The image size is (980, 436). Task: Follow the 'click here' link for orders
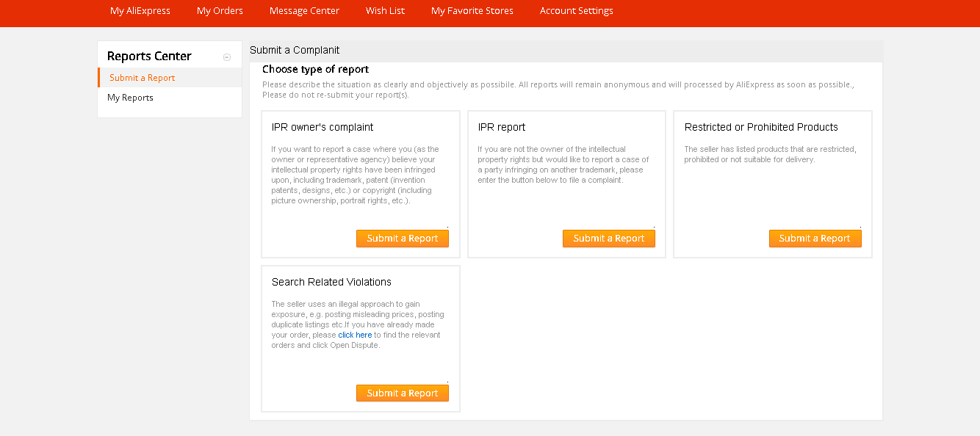[x=355, y=335]
